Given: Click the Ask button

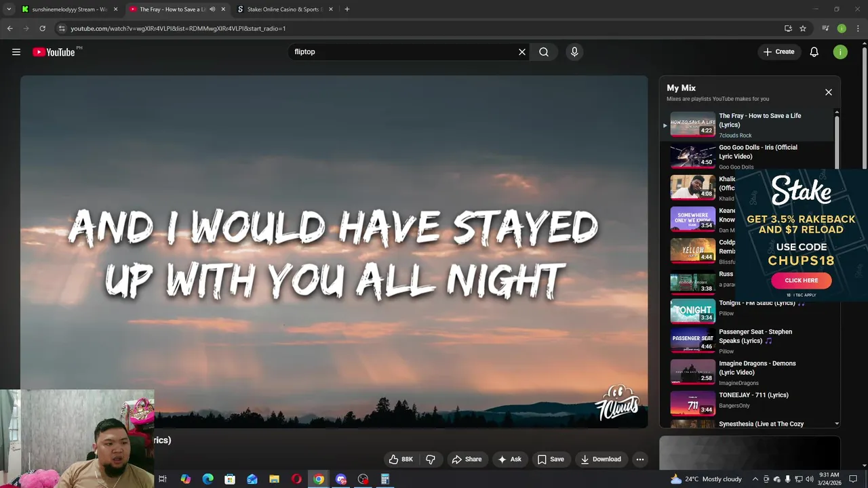Looking at the screenshot, I should click(509, 459).
